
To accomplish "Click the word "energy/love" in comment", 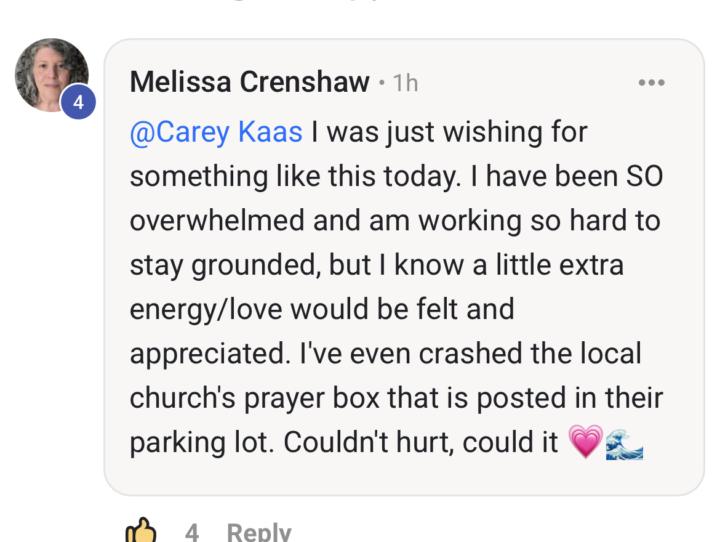I will pyautogui.click(x=206, y=310).
